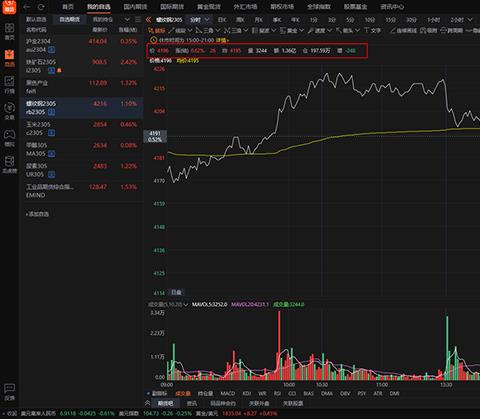Screen dimensions: 480x419
Task: Select the MACD indicator tab
Action: [228, 394]
